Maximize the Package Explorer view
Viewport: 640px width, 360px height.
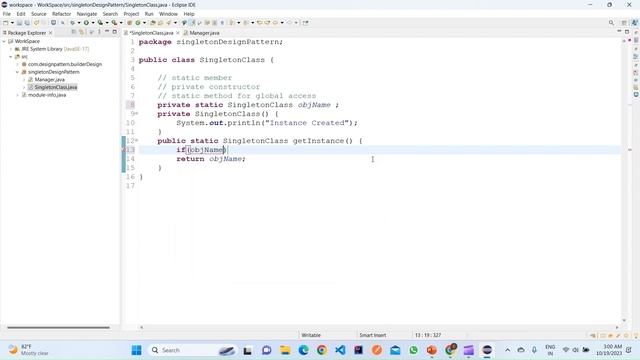114,32
